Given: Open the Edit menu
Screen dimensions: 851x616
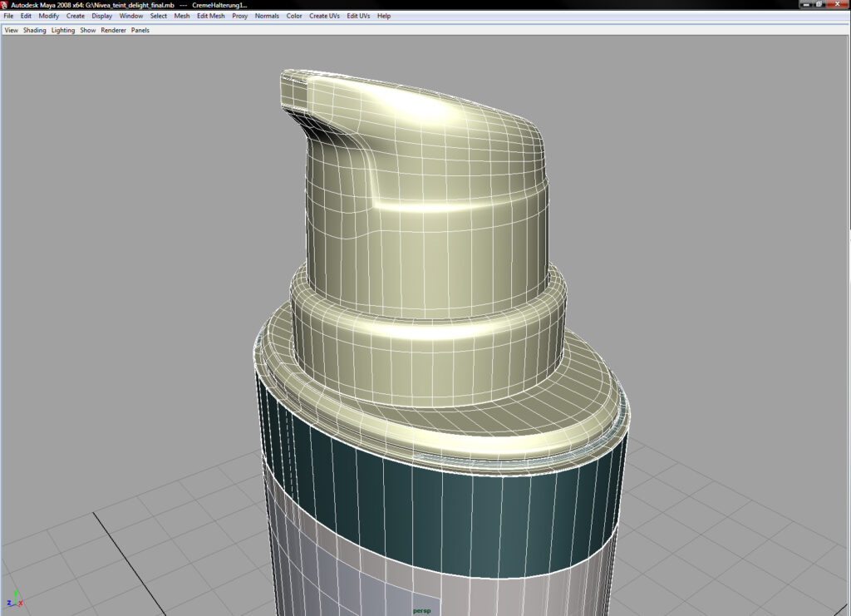Looking at the screenshot, I should (26, 16).
